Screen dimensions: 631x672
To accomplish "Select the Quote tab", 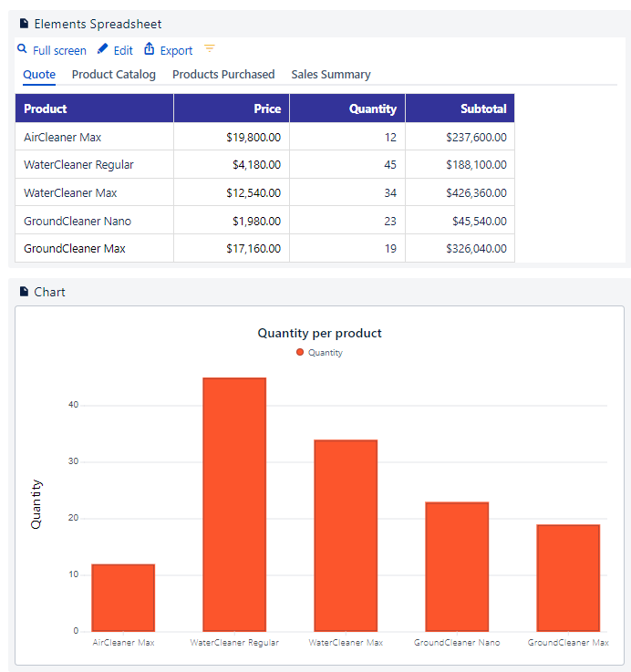I will pyautogui.click(x=39, y=75).
